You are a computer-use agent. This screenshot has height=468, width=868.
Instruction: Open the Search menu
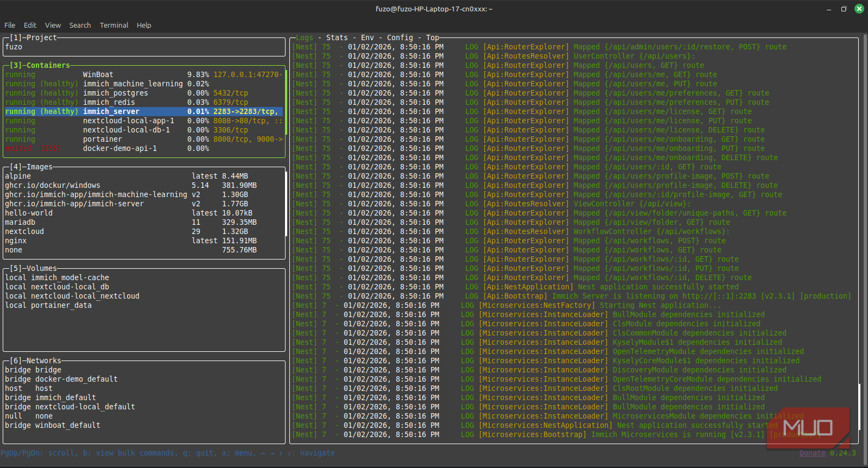coord(80,25)
